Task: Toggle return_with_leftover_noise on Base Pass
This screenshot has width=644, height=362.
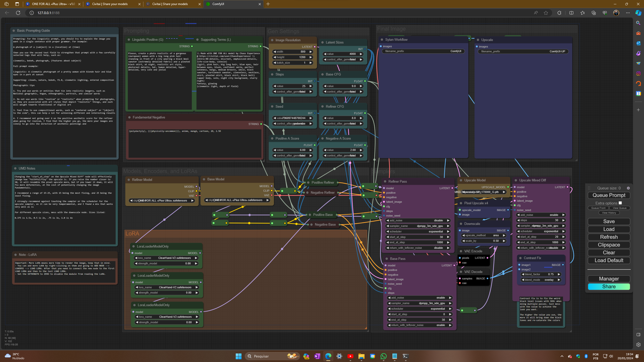Action: coord(419,325)
